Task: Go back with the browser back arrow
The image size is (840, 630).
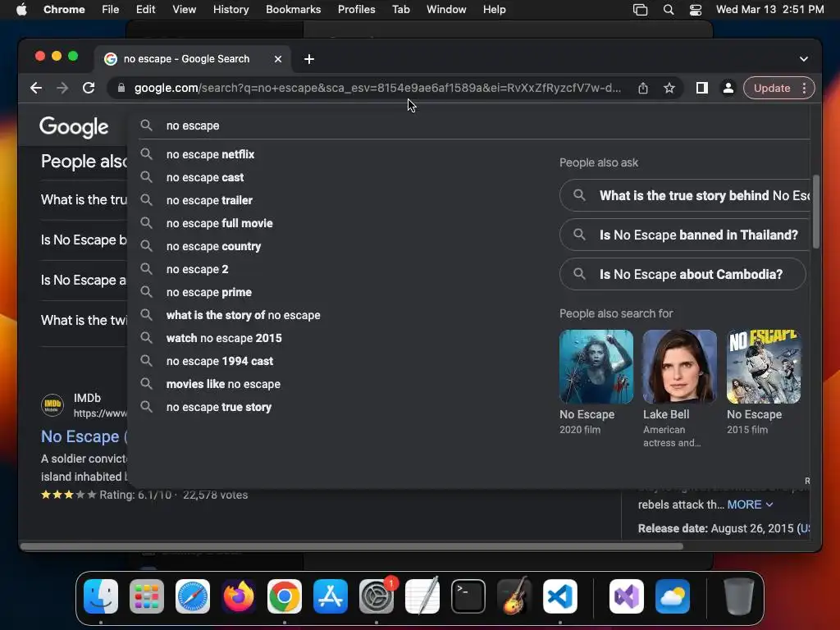Action: [x=36, y=88]
